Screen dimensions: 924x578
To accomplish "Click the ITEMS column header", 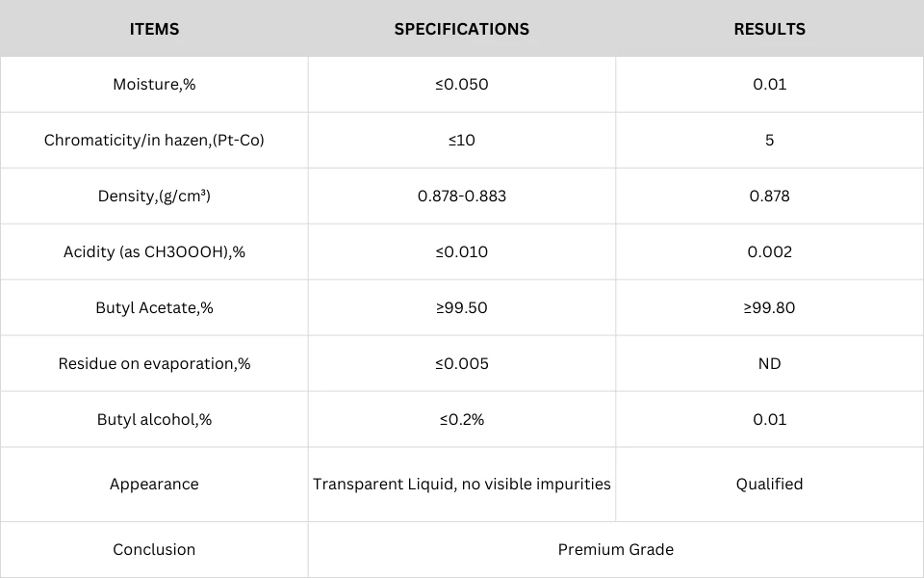I will pos(154,29).
